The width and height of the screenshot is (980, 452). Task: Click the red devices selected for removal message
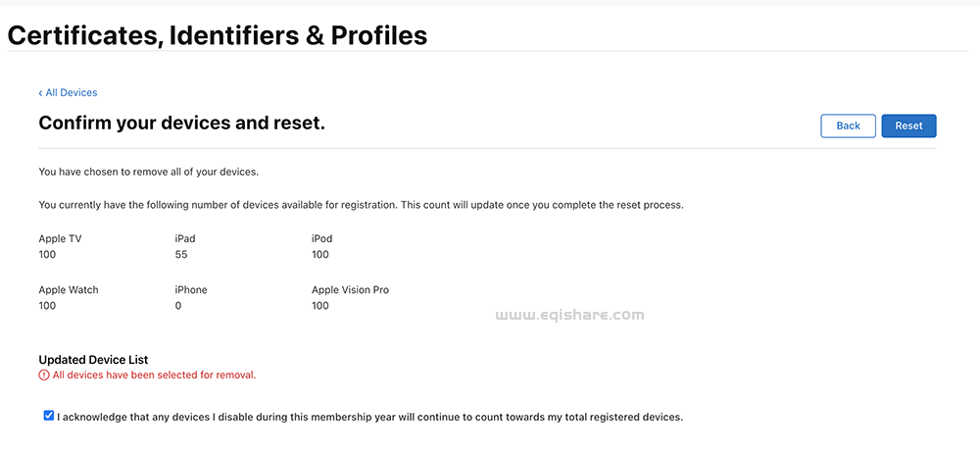154,375
